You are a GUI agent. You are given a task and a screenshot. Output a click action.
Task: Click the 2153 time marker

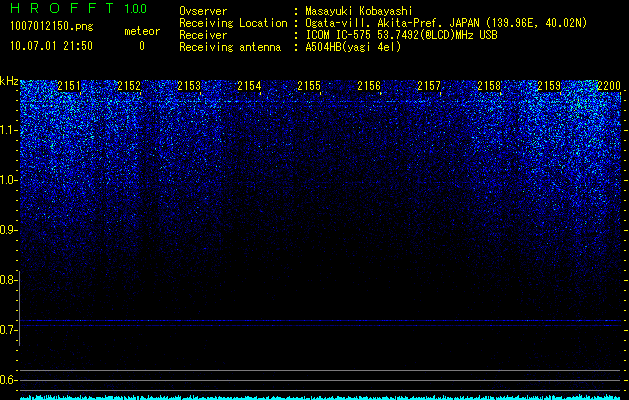[189, 86]
